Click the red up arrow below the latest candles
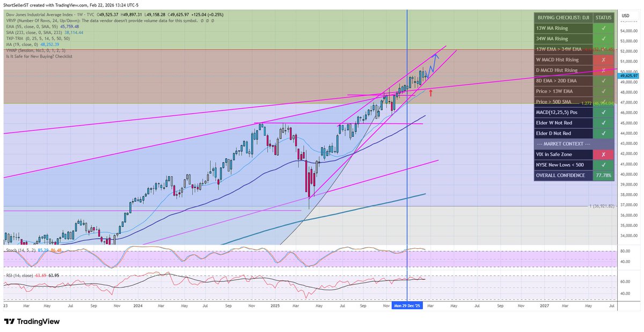The image size is (644, 332). click(x=430, y=94)
